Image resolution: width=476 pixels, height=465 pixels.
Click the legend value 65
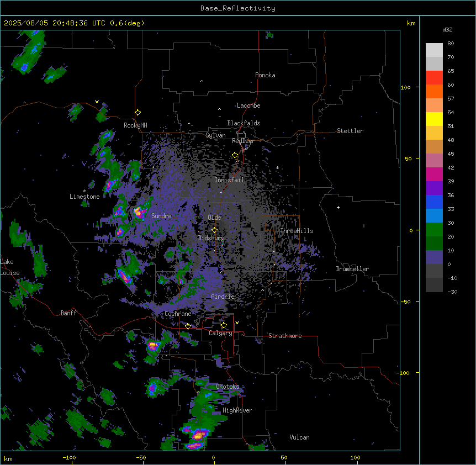pos(451,71)
